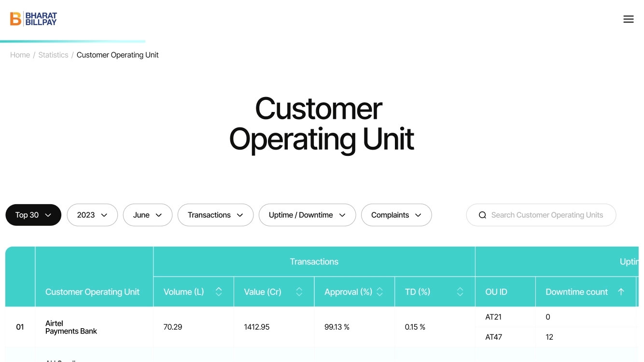Click Downtime count ascending sort arrow

click(621, 292)
